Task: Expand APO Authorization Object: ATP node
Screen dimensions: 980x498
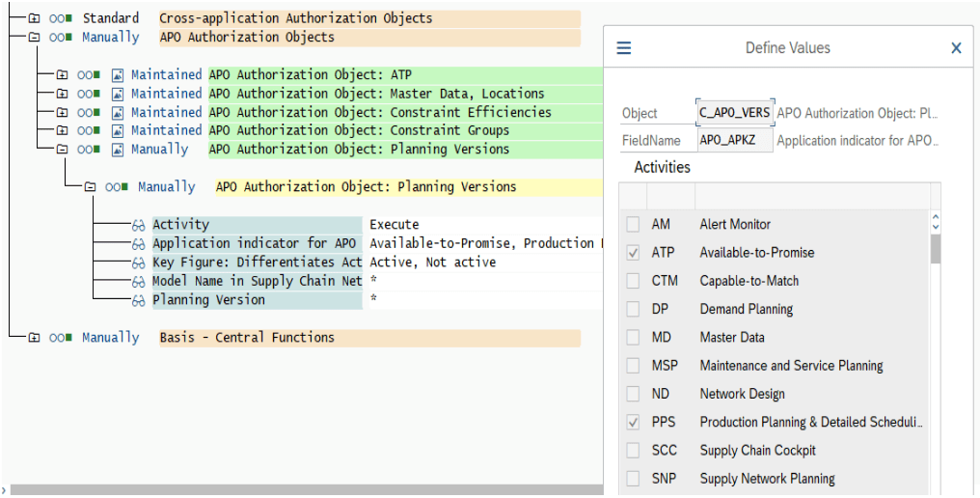Action: tap(62, 75)
